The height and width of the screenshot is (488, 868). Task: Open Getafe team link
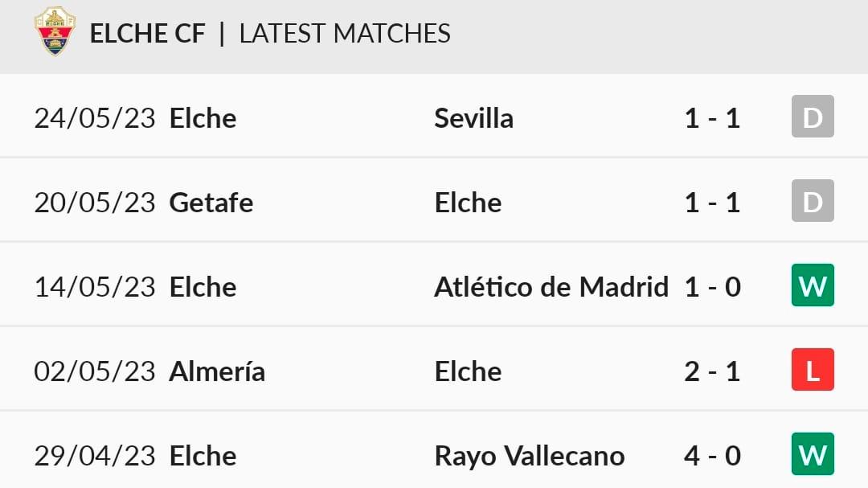pos(211,202)
